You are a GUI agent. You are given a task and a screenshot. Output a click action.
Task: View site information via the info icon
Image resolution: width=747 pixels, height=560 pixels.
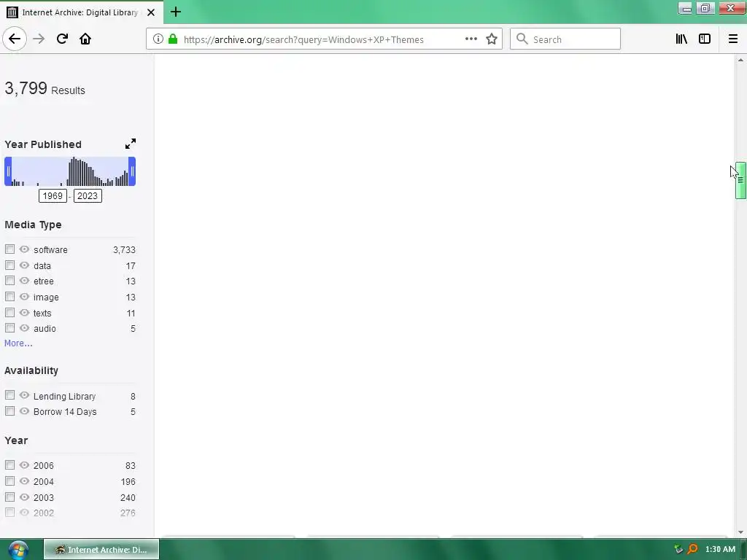point(158,39)
